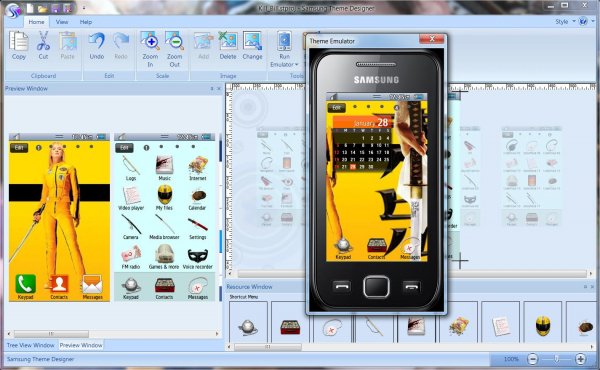The image size is (600, 370).
Task: Click Internet icon in menu preview
Action: pyautogui.click(x=197, y=168)
